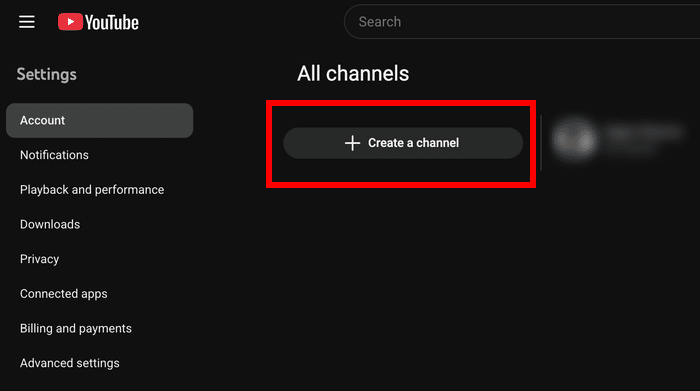Open Playback and performance settings
The width and height of the screenshot is (700, 391).
92,190
